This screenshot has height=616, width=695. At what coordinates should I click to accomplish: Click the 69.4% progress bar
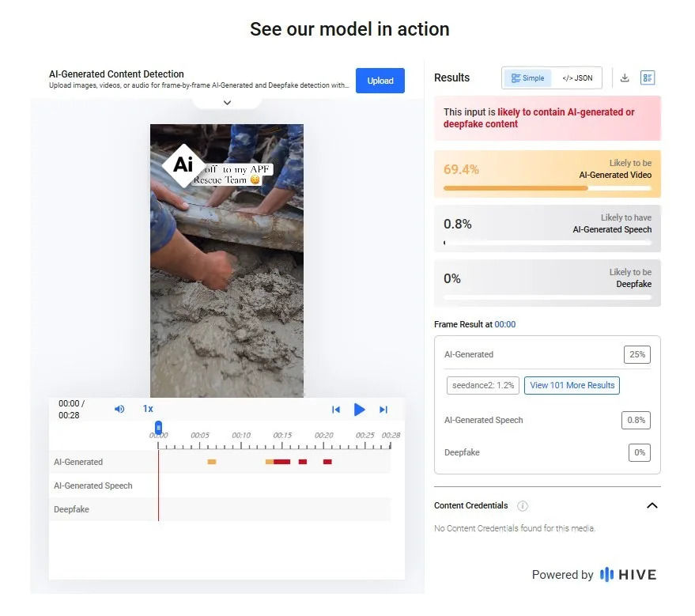(x=547, y=188)
